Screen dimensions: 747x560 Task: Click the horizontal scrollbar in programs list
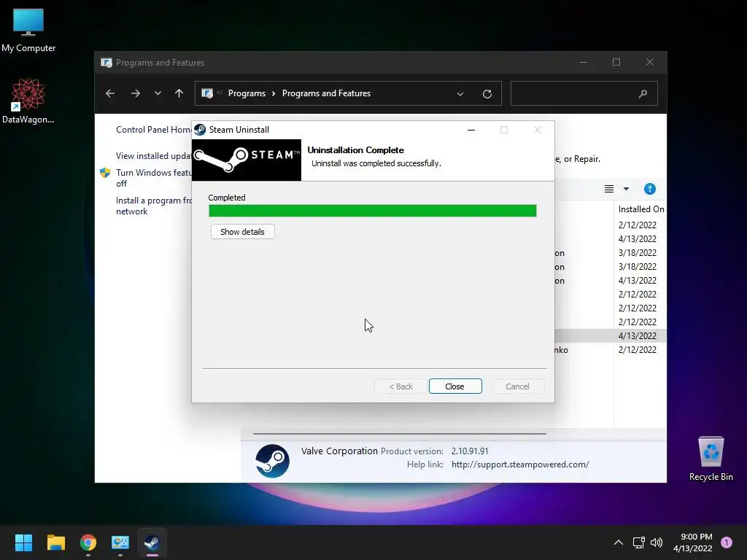(x=399, y=434)
